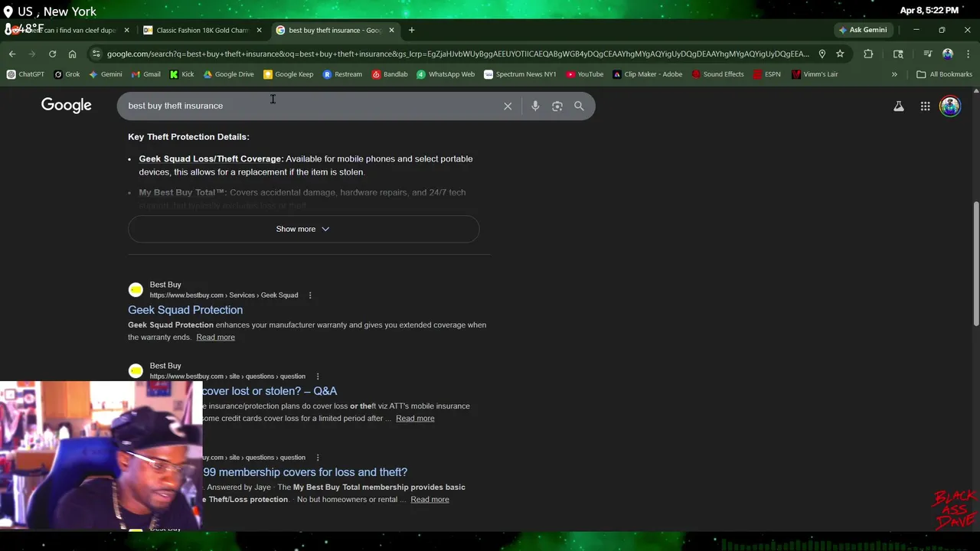Start a voice search with microphone icon
Viewport: 980px width, 551px height.
[x=535, y=106]
